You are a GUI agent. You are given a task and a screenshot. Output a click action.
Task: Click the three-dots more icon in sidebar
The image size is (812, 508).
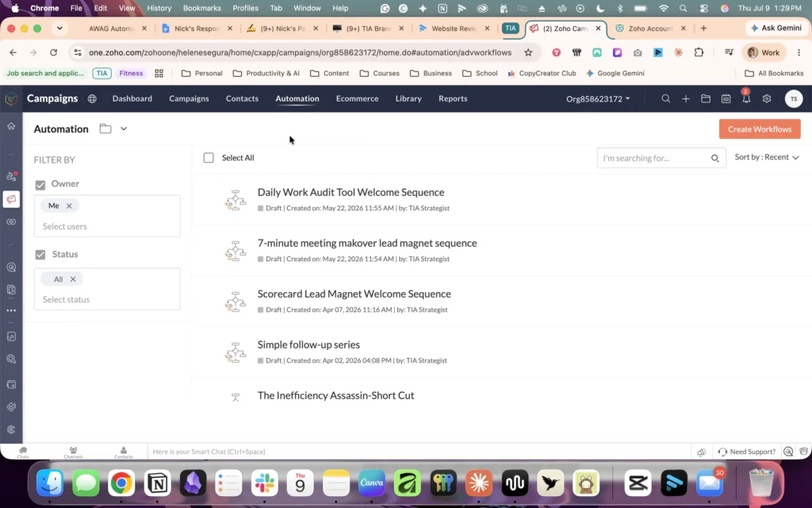pyautogui.click(x=11, y=310)
